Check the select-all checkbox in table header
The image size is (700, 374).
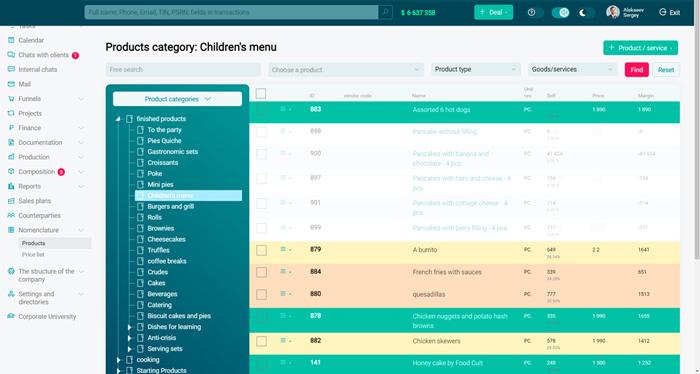(261, 93)
